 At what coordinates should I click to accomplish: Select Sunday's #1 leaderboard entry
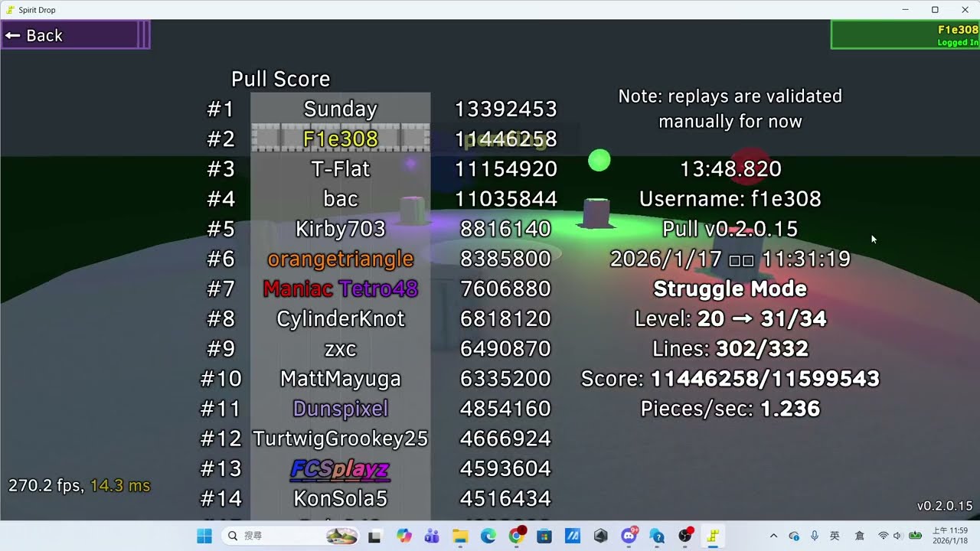[x=341, y=109]
